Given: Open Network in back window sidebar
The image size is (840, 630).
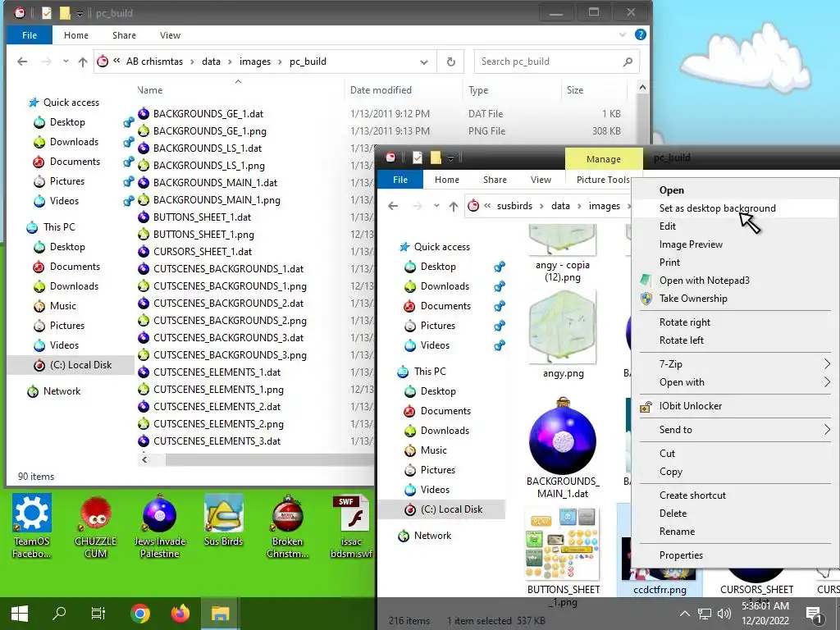Looking at the screenshot, I should pos(62,391).
